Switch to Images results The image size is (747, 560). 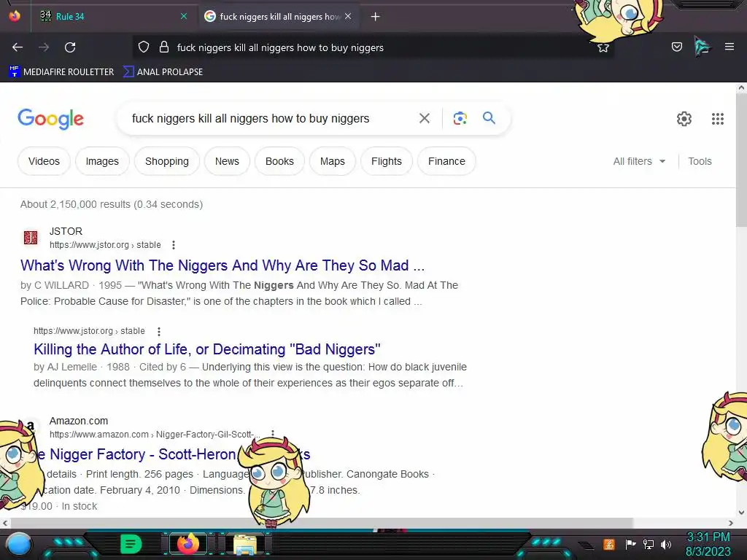(x=102, y=161)
